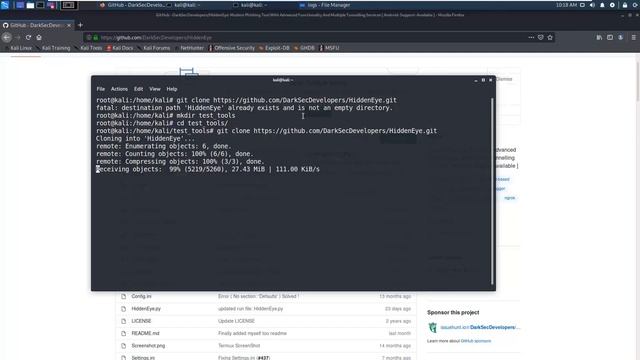Open Offensive Security bookmark

(x=232, y=48)
